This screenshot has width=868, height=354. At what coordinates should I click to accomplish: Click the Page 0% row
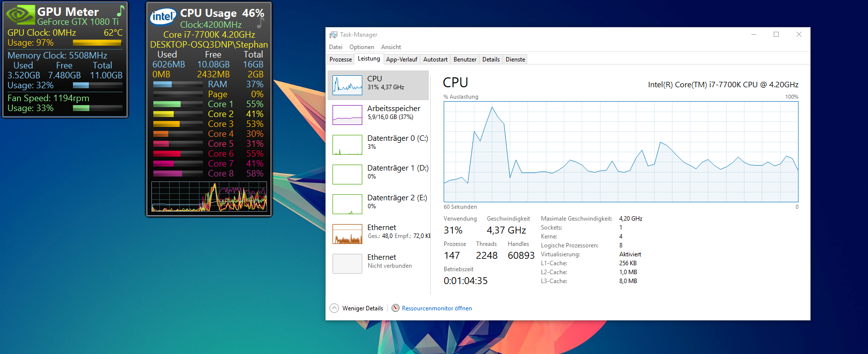(x=208, y=94)
